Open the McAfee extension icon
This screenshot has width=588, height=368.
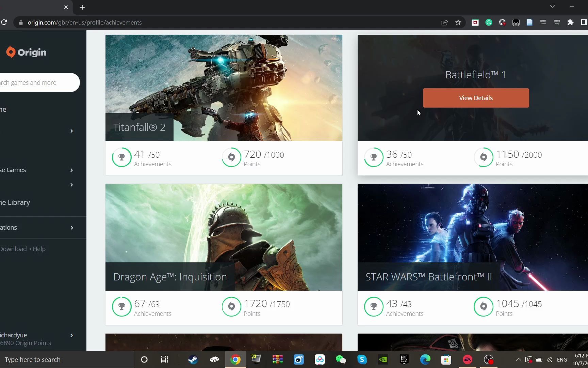[x=475, y=22]
